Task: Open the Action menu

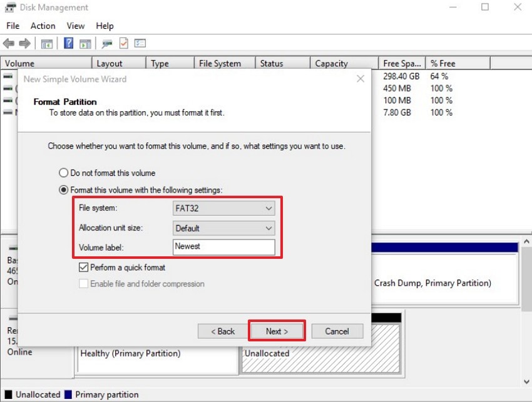Action: click(x=43, y=26)
